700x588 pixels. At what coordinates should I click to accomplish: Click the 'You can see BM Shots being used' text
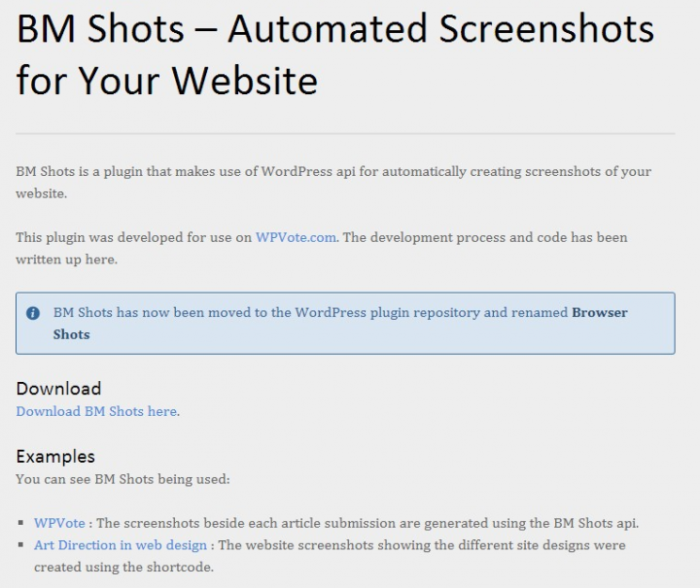point(122,478)
